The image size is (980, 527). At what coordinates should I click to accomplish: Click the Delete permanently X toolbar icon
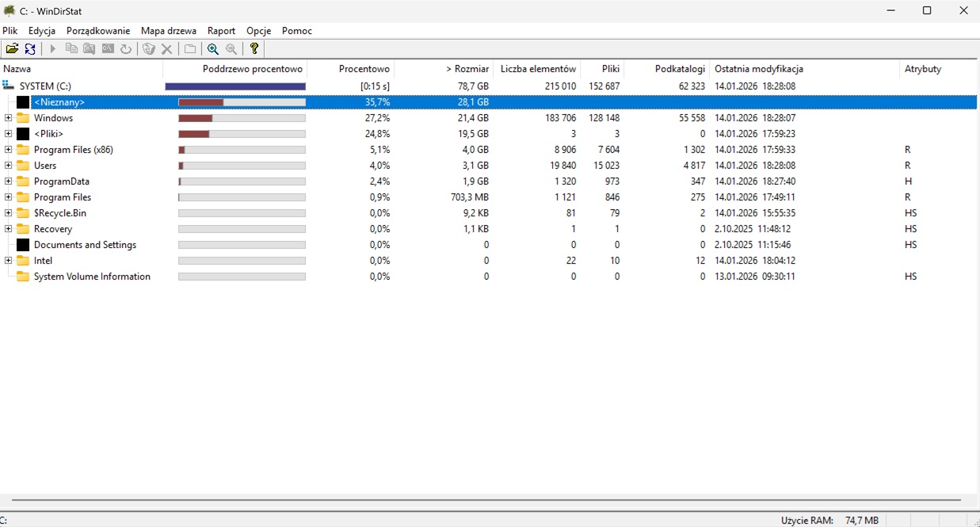(x=167, y=49)
